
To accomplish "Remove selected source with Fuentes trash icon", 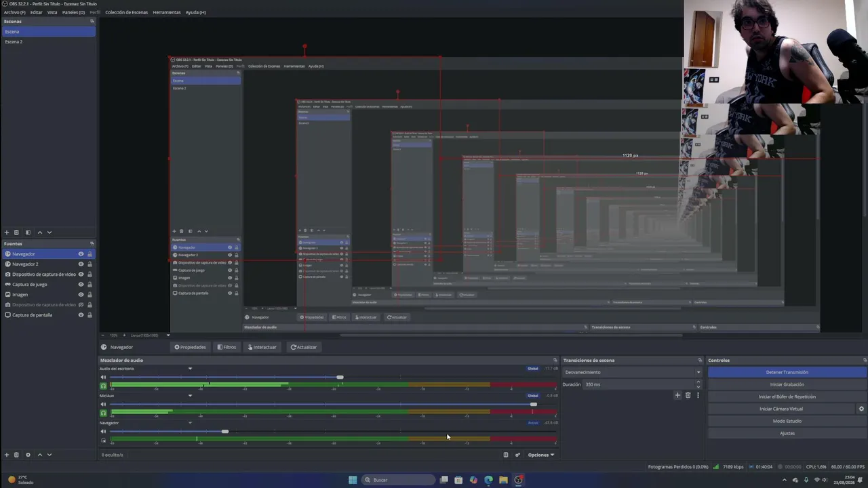I will pos(17,455).
